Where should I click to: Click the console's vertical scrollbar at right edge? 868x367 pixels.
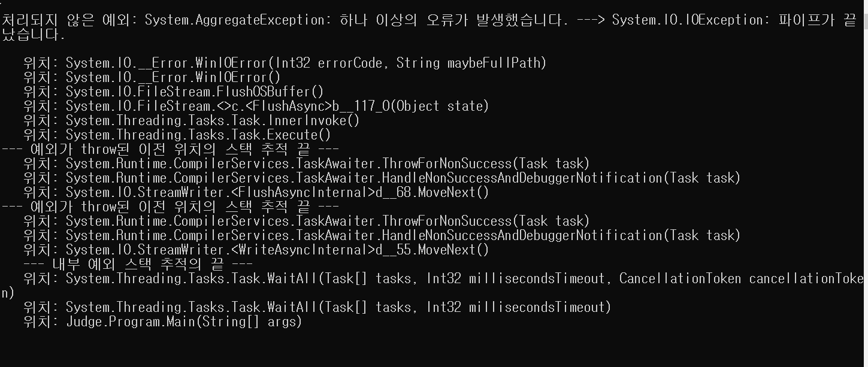(x=865, y=183)
